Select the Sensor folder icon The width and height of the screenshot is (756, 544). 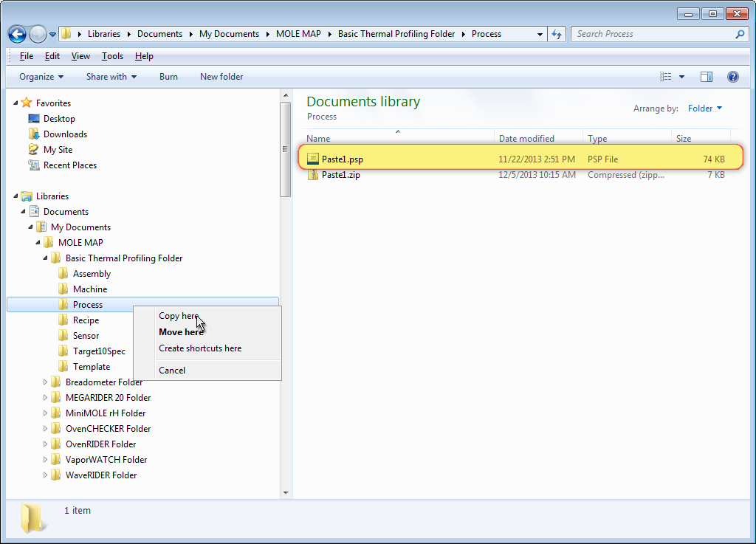63,335
